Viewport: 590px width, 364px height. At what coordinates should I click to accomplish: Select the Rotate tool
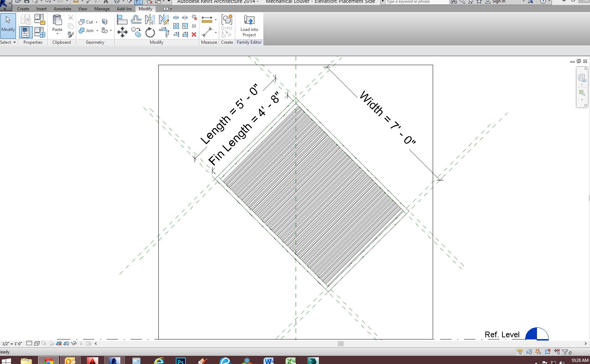click(150, 32)
